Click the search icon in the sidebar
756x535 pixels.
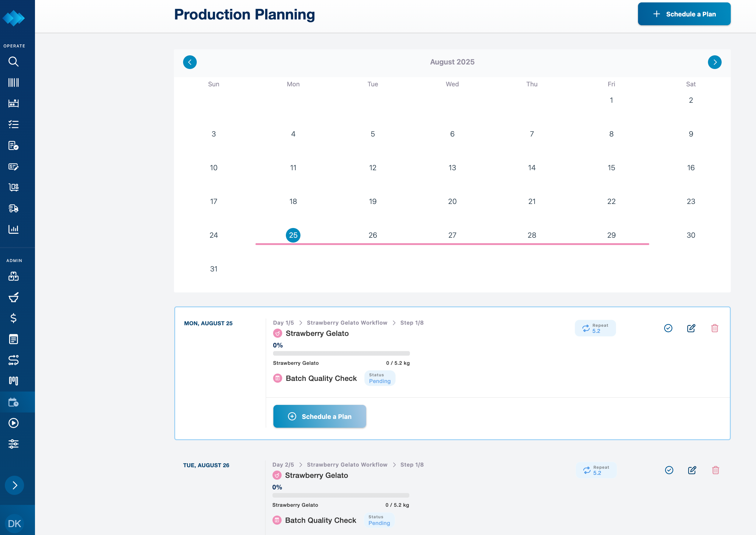point(13,62)
